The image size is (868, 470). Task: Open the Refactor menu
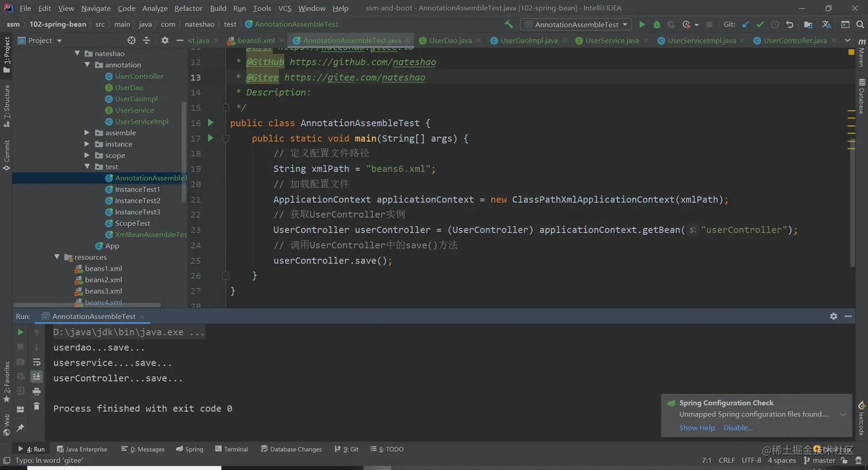coord(188,8)
